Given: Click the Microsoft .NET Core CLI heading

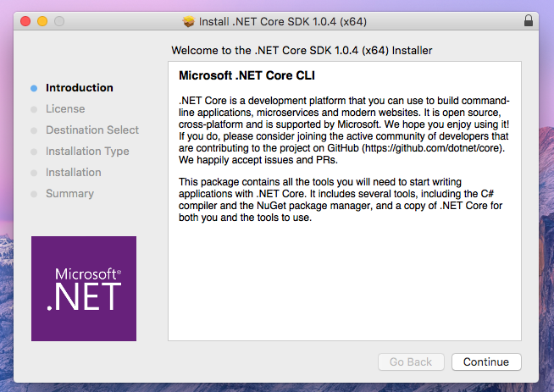Looking at the screenshot, I should (247, 77).
